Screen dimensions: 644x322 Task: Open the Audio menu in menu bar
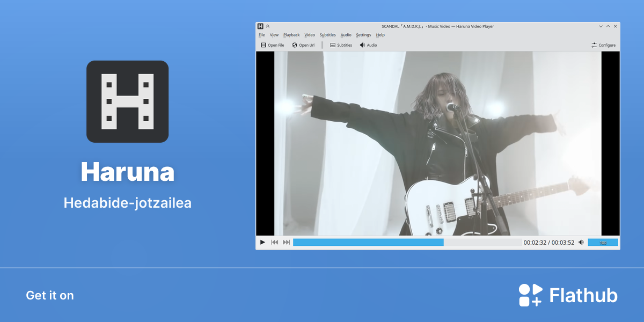[x=346, y=35]
